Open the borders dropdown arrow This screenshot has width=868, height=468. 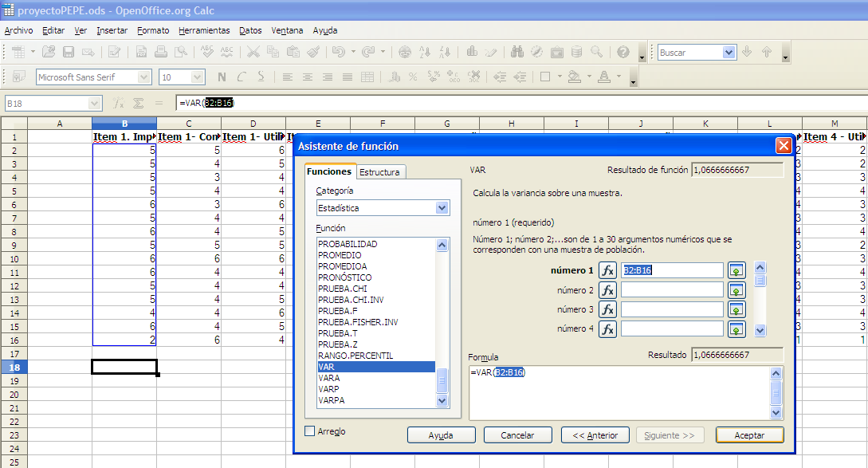tap(560, 77)
